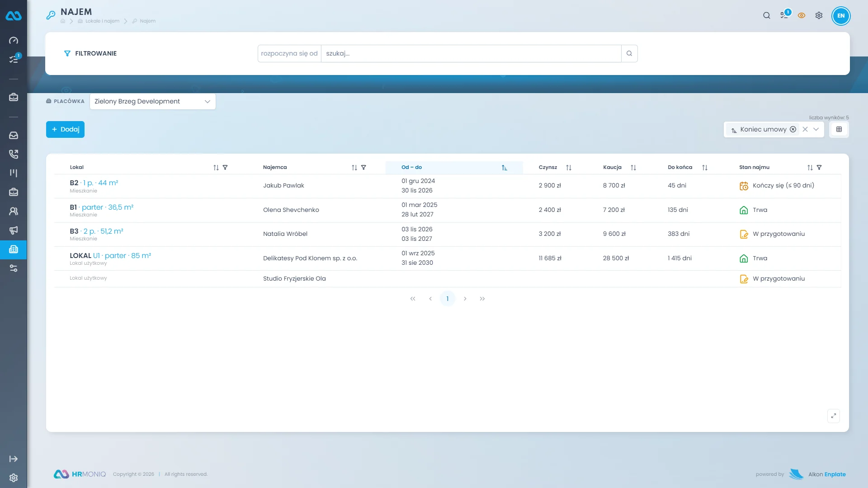Click the Dodaj button
The image size is (868, 488).
pos(65,129)
